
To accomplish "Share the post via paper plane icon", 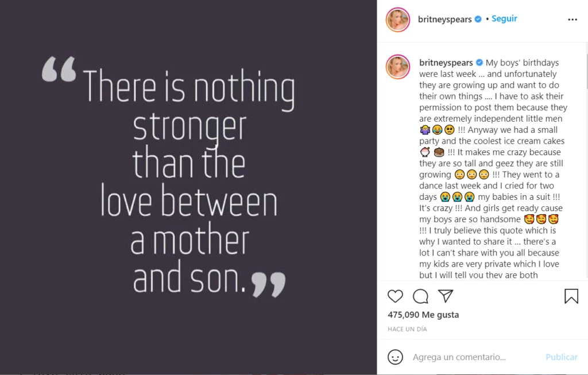I will (x=446, y=296).
